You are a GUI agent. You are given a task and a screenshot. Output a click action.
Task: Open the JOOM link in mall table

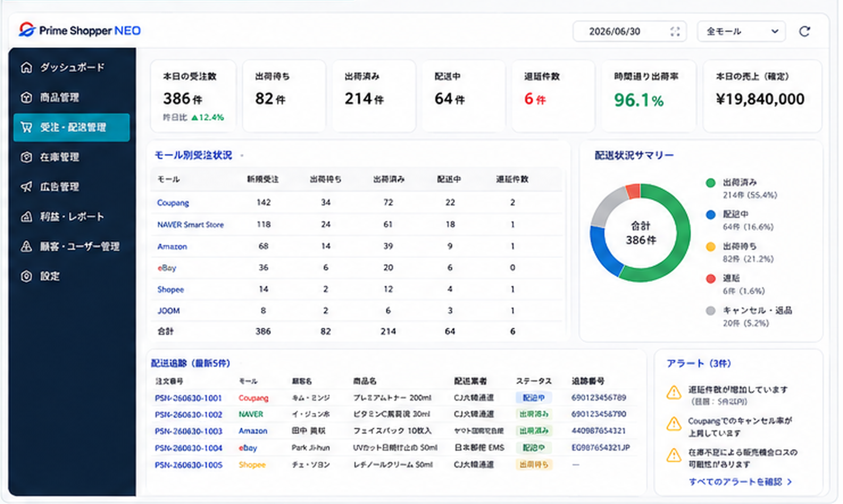click(169, 311)
